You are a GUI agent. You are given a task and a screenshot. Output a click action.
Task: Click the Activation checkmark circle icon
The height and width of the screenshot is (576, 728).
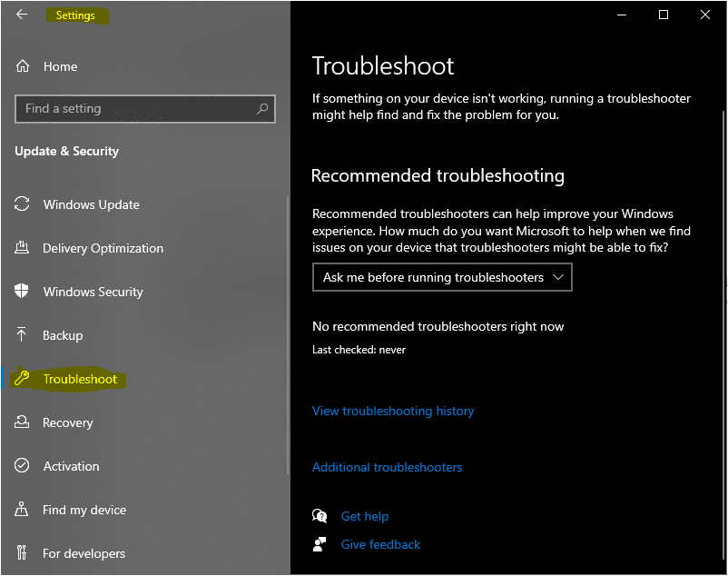[x=22, y=465]
